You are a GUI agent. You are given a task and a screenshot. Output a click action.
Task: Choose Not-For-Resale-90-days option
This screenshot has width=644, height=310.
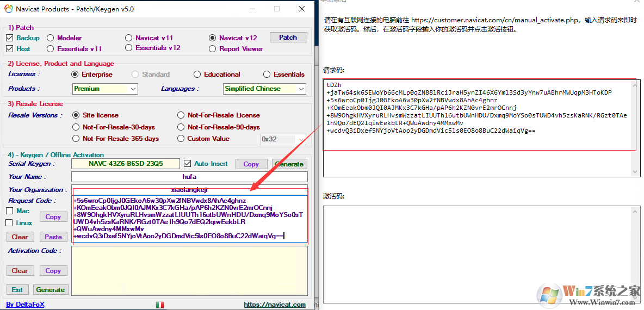point(181,127)
